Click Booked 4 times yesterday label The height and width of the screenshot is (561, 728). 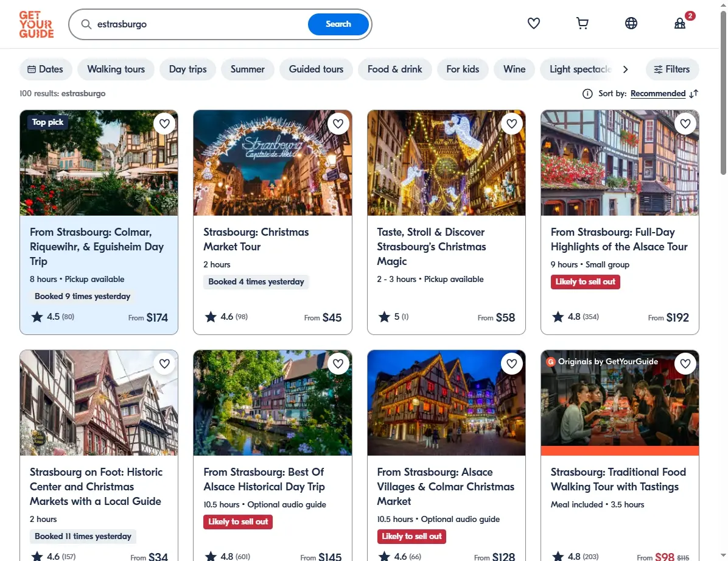tap(256, 281)
